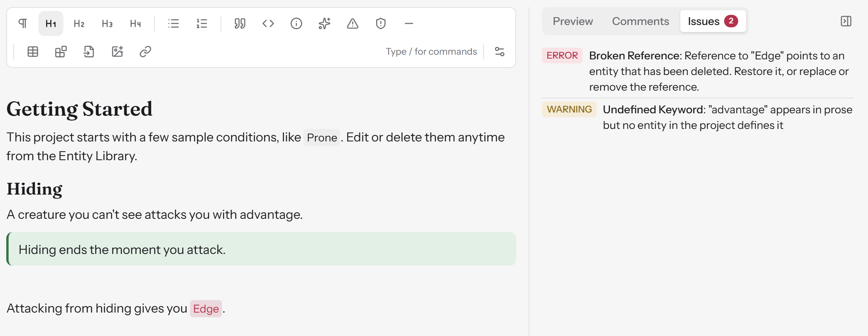
Task: Collapse the right side panel
Action: point(846,21)
